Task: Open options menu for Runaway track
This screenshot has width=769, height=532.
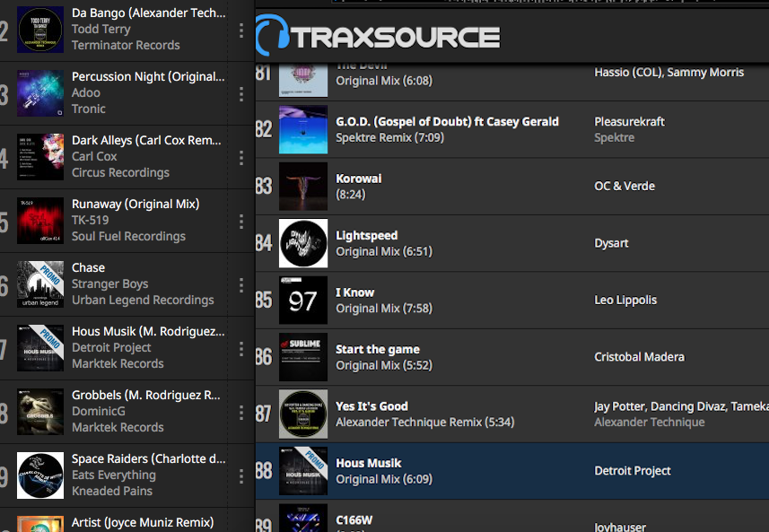Action: 241,222
